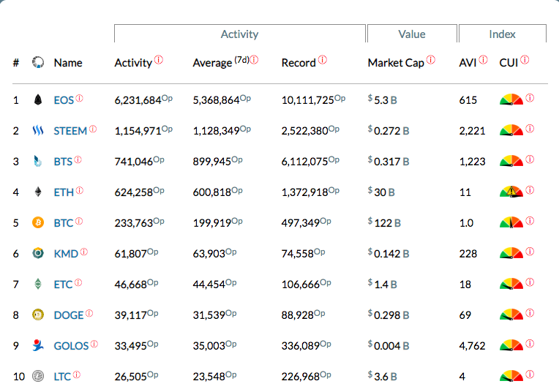
Task: Click the STEEM logo icon
Action: [x=38, y=130]
